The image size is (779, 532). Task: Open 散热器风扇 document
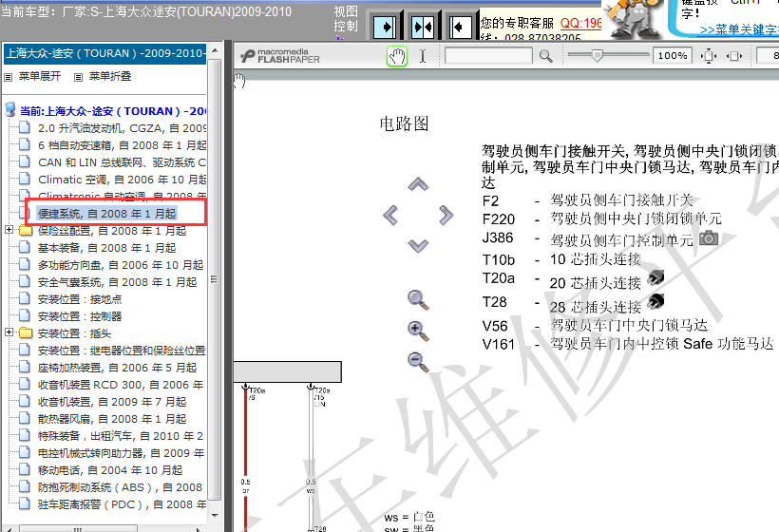click(112, 419)
